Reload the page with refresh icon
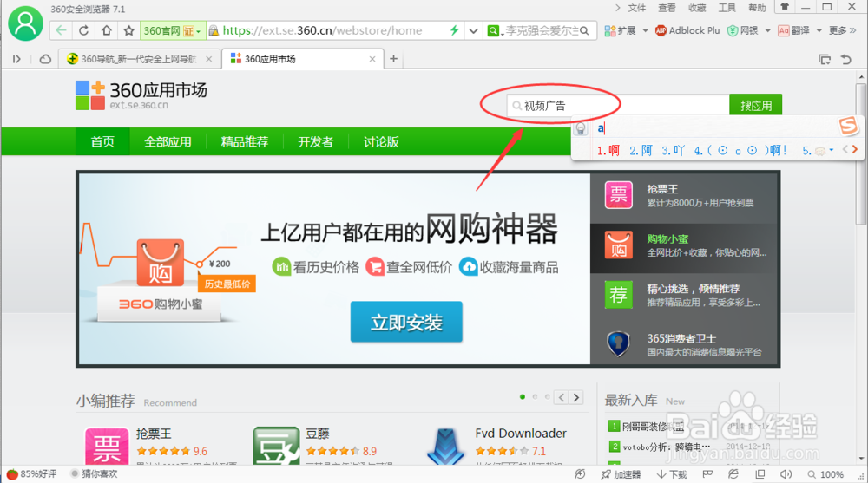Viewport: 868px width, 483px height. click(83, 30)
